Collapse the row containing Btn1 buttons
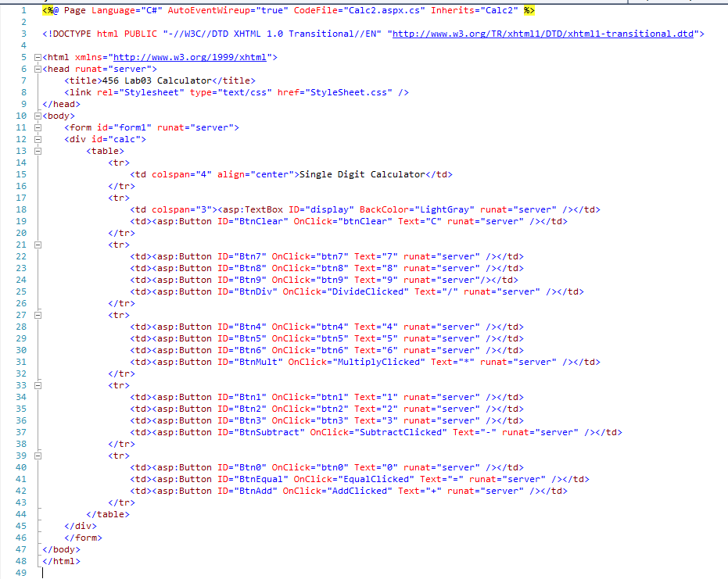The width and height of the screenshot is (728, 579). (x=38, y=385)
